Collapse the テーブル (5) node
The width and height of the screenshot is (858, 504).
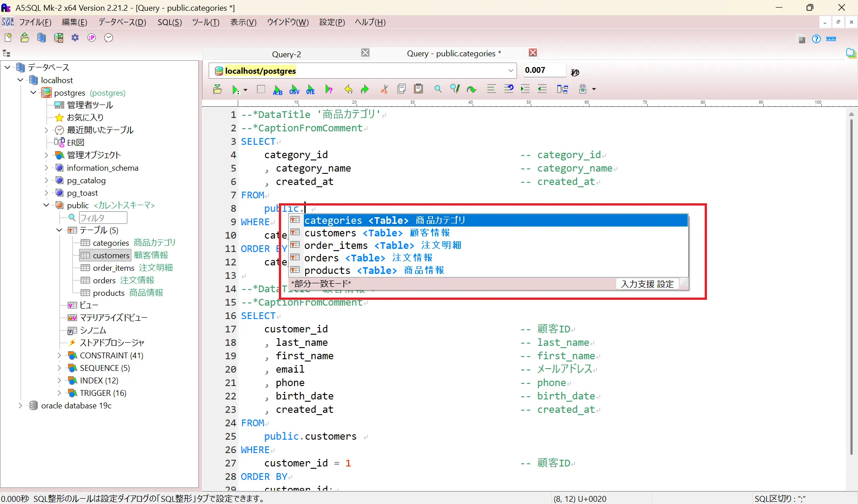(59, 230)
